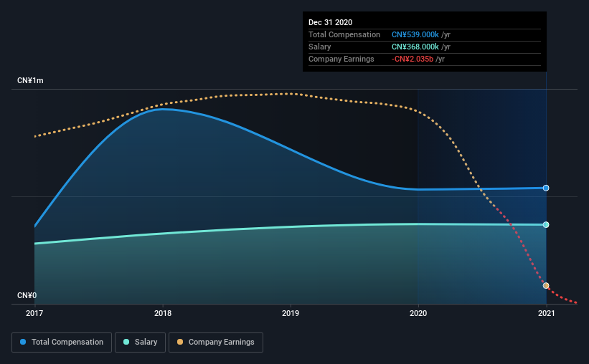The image size is (589, 364).
Task: Click the CN¥368.000k salary value
Action: point(415,47)
